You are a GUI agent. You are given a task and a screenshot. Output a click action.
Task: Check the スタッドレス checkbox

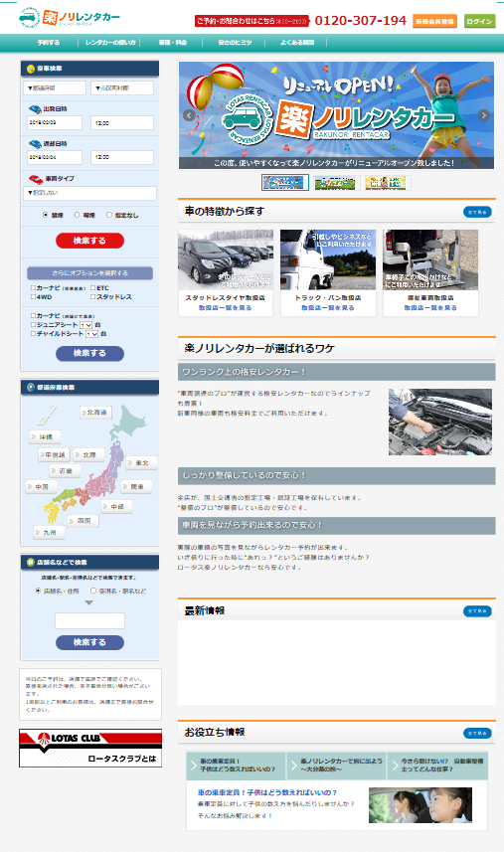pyautogui.click(x=92, y=297)
